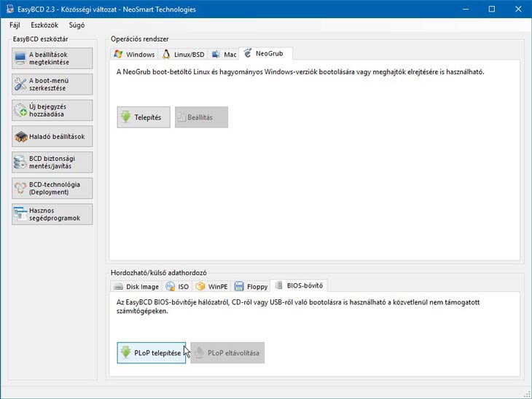Select the Mac operating system tab
The height and width of the screenshot is (399, 532).
pos(224,55)
